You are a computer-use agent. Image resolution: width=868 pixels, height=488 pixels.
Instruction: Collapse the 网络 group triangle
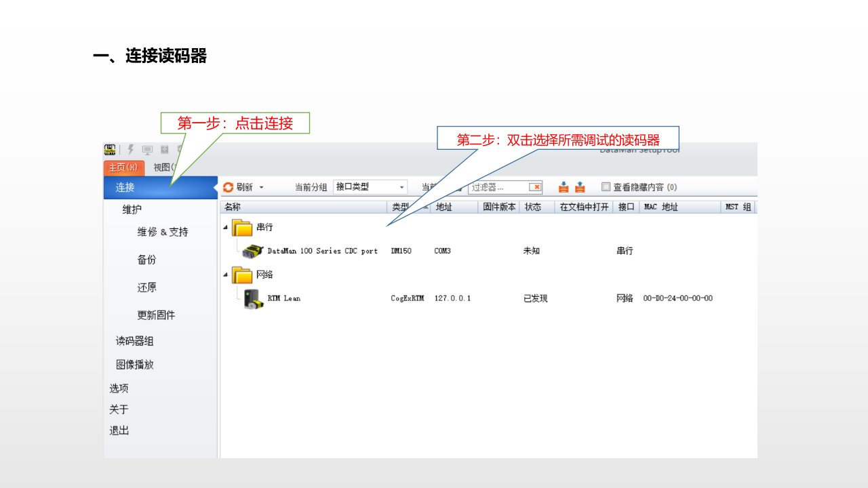(226, 274)
